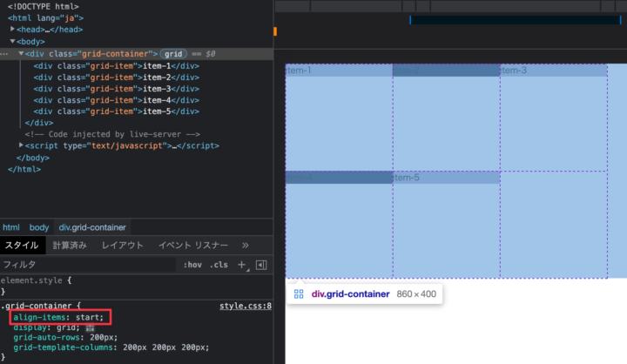This screenshot has width=627, height=364.
Task: Click the body breadcrumb
Action: click(39, 227)
